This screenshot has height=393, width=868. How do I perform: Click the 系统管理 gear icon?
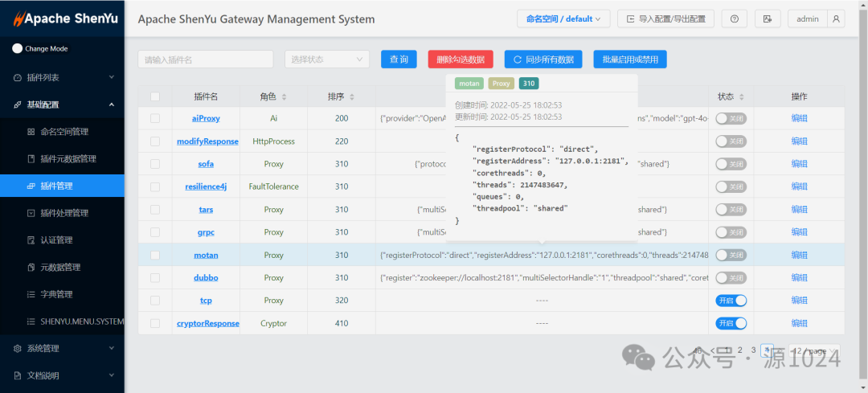pyautogui.click(x=17, y=349)
